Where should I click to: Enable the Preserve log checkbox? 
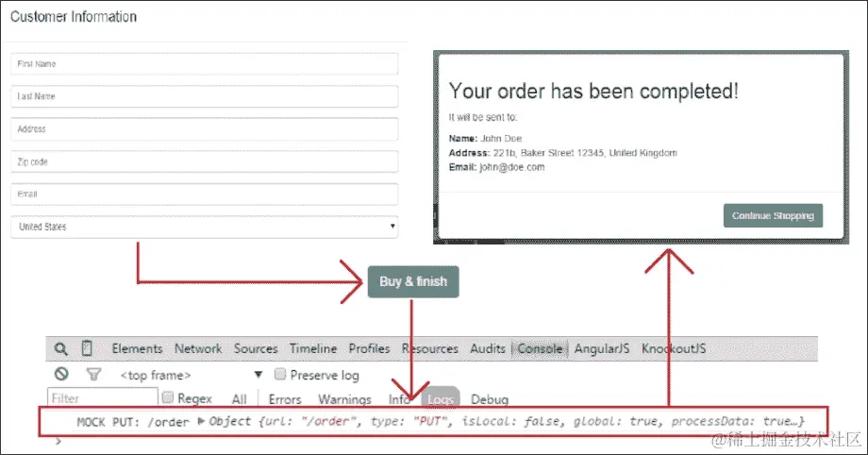point(280,374)
